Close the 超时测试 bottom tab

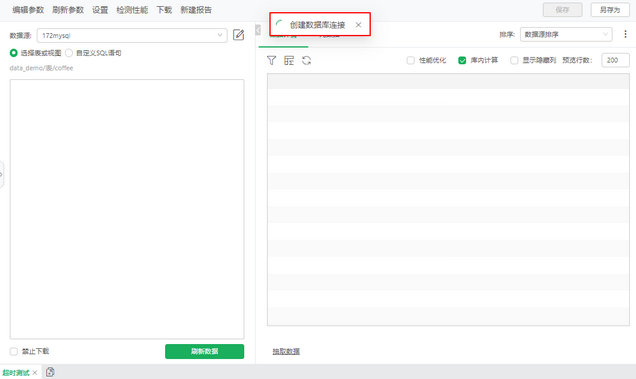point(35,373)
